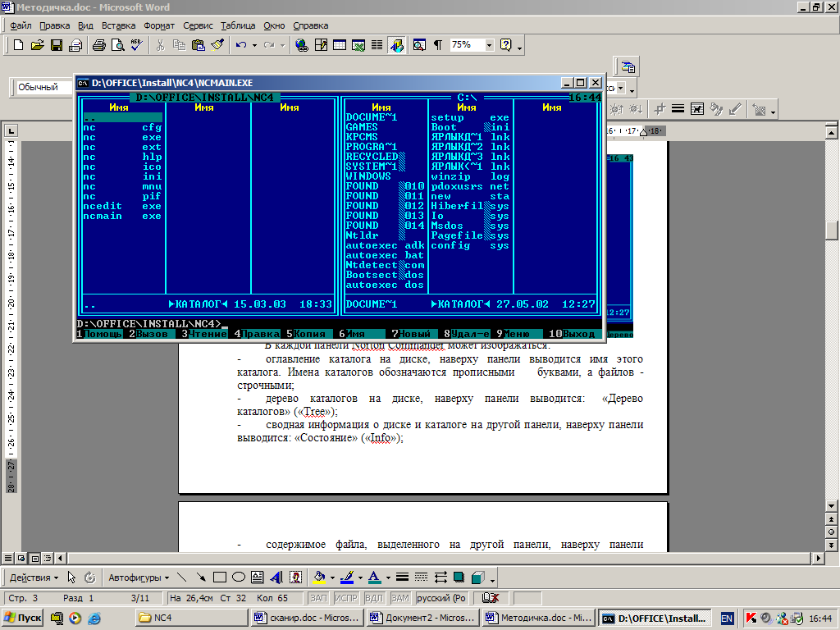840x630 pixels.
Task: Click the Cut scissors icon
Action: click(160, 45)
